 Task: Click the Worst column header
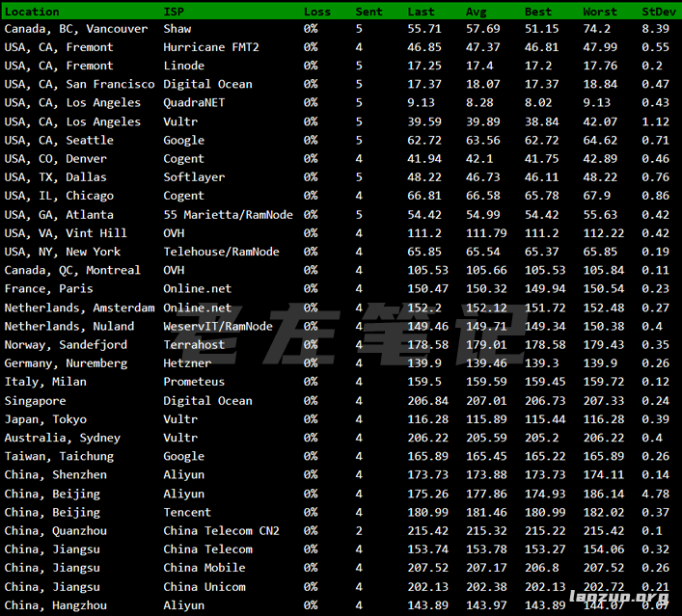click(599, 12)
